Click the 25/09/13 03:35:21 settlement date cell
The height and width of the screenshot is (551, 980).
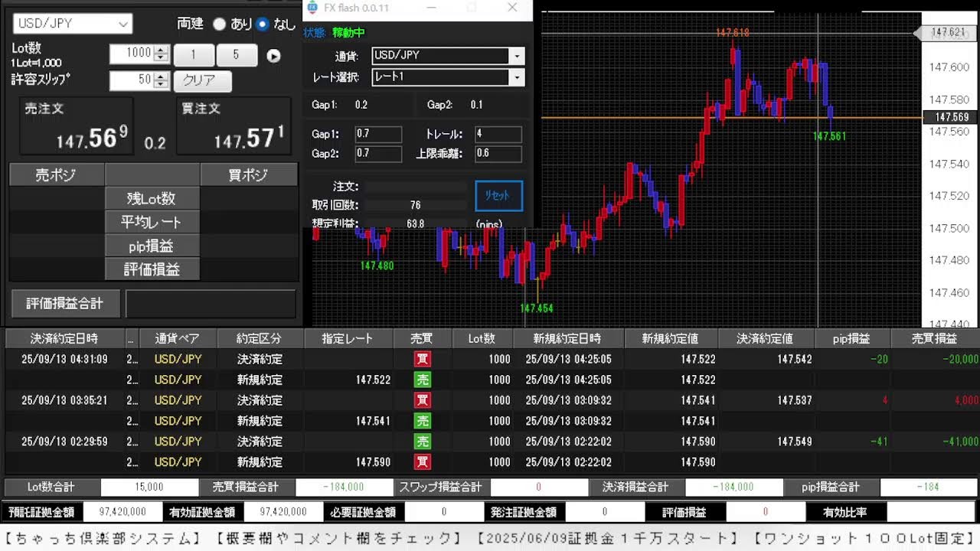click(64, 400)
